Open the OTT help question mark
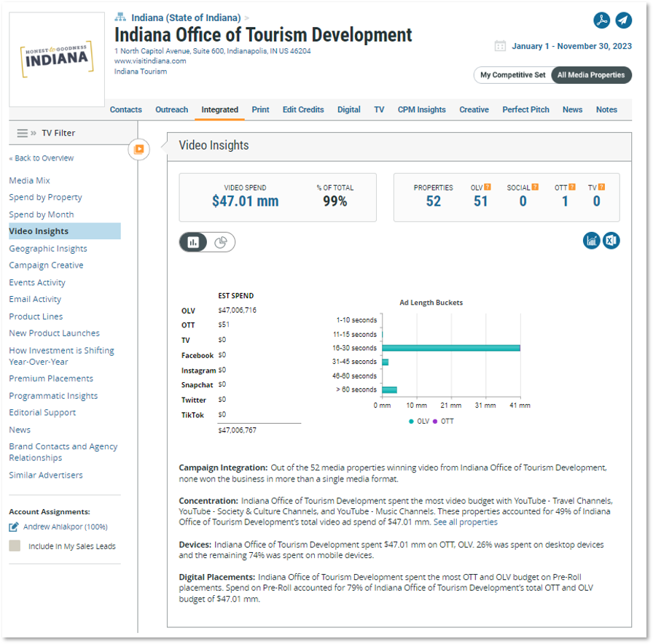 572,187
